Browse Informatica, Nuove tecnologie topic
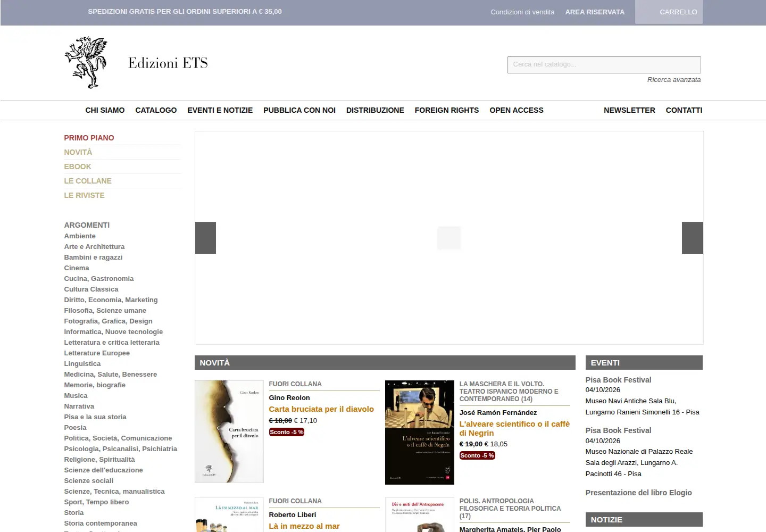Image resolution: width=766 pixels, height=532 pixels. 113,332
